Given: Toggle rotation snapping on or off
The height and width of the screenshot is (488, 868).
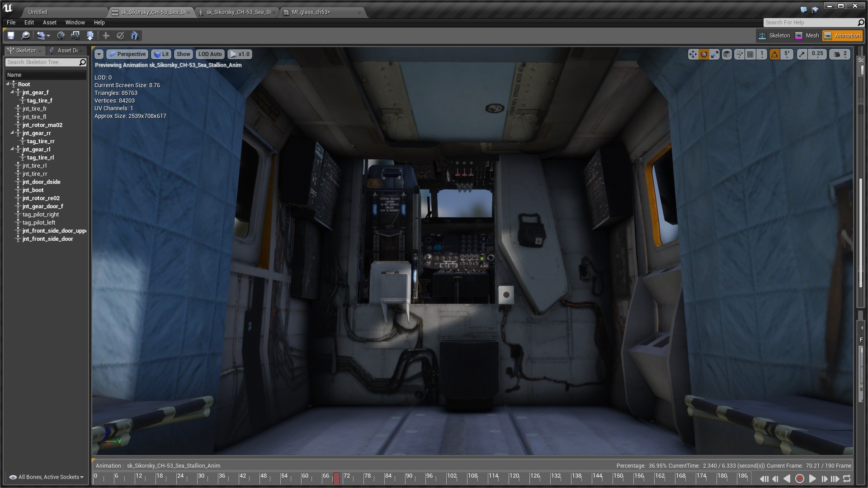Looking at the screenshot, I should click(x=774, y=54).
